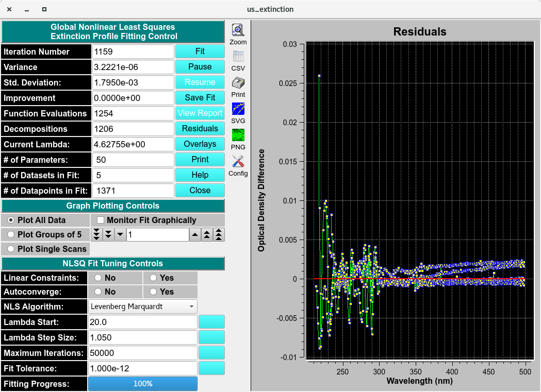Open the NLS Algorithm dropdown
The width and height of the screenshot is (541, 392).
[x=143, y=307]
